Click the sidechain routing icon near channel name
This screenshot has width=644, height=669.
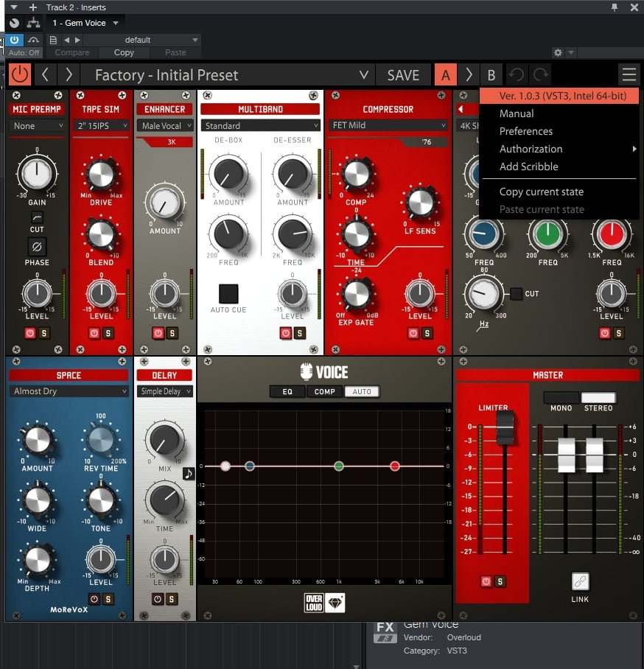(x=33, y=23)
